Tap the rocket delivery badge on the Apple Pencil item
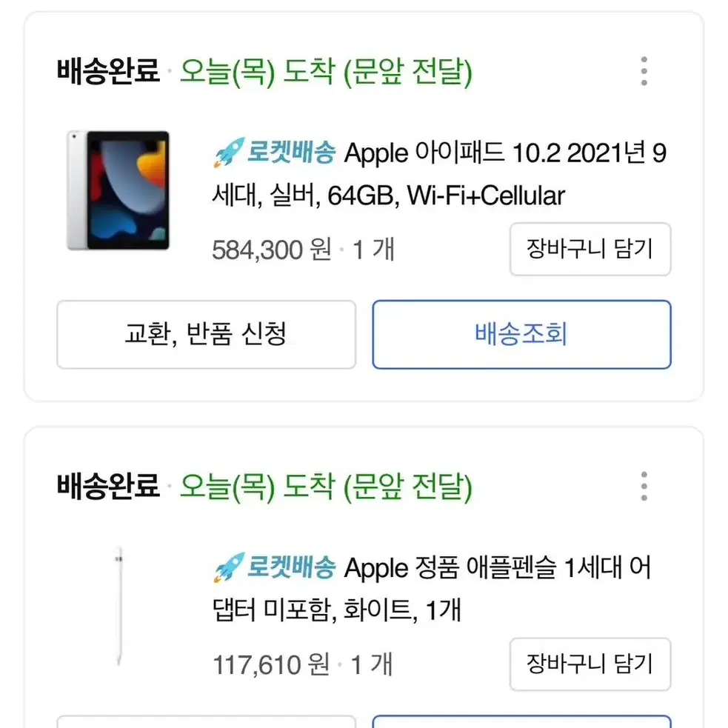Image resolution: width=728 pixels, height=728 pixels. click(x=275, y=567)
